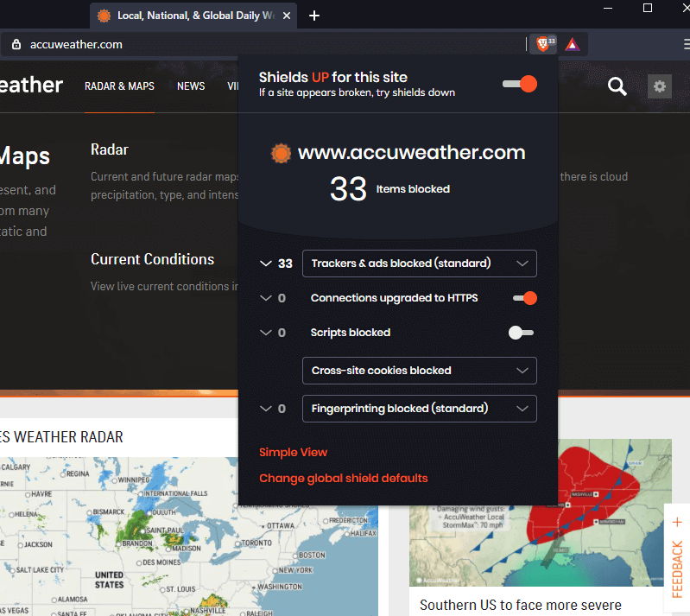The image size is (690, 616).
Task: Open the Brave Rewards triangle icon
Action: pyautogui.click(x=573, y=44)
